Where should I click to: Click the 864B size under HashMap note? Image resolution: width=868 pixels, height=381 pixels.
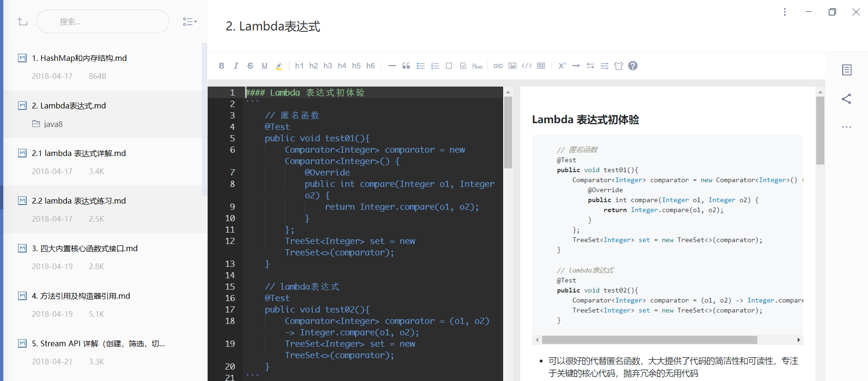click(x=97, y=76)
